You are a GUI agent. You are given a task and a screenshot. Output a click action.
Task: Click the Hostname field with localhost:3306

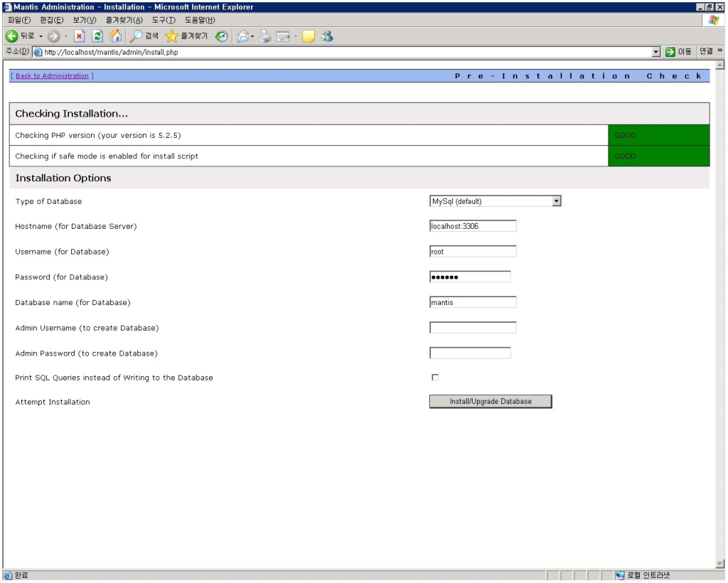(473, 226)
